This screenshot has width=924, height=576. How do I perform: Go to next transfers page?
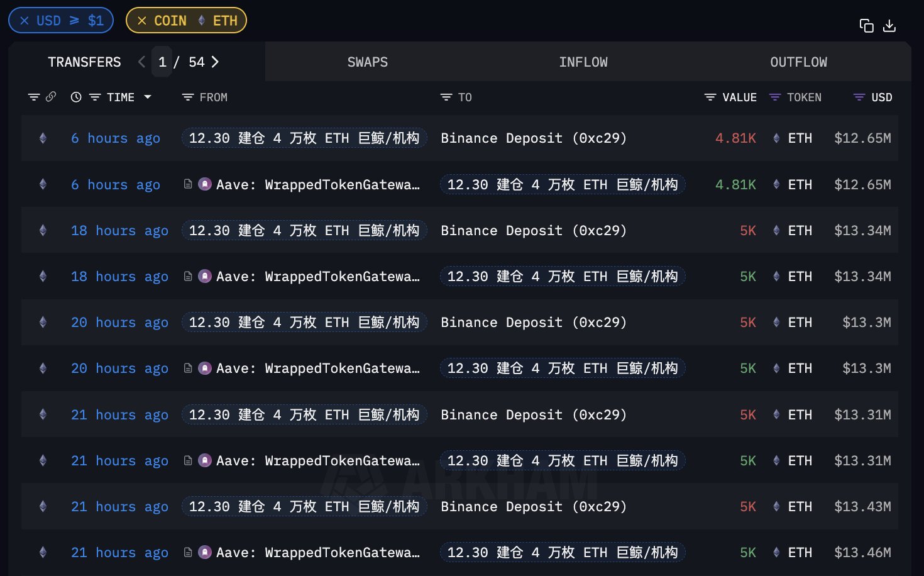pos(215,62)
